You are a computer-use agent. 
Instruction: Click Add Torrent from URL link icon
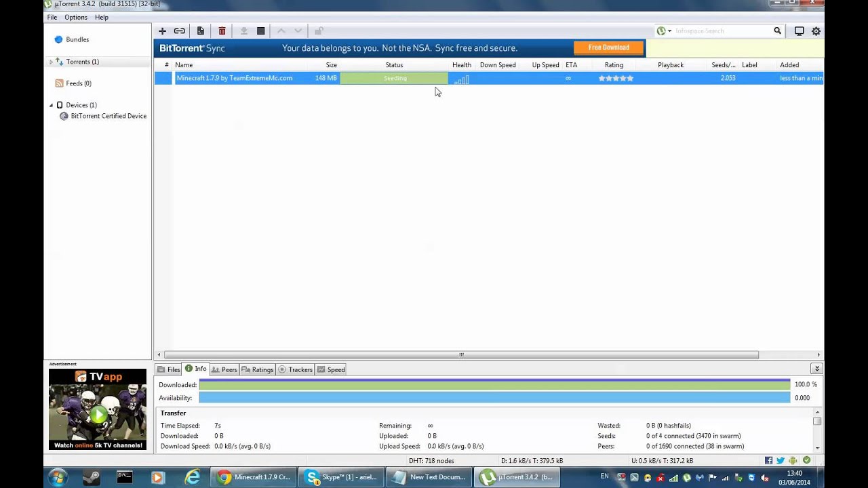click(179, 31)
